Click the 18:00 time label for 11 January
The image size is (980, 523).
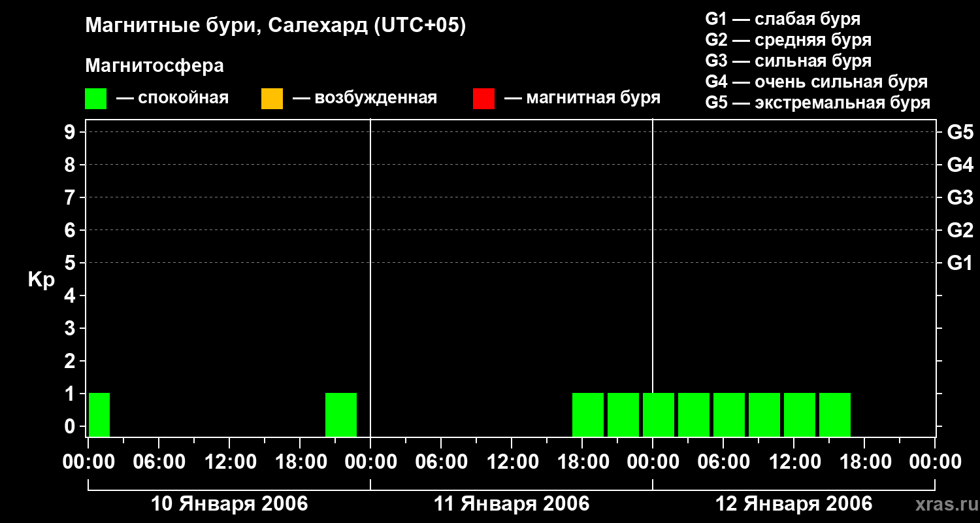[x=582, y=462]
